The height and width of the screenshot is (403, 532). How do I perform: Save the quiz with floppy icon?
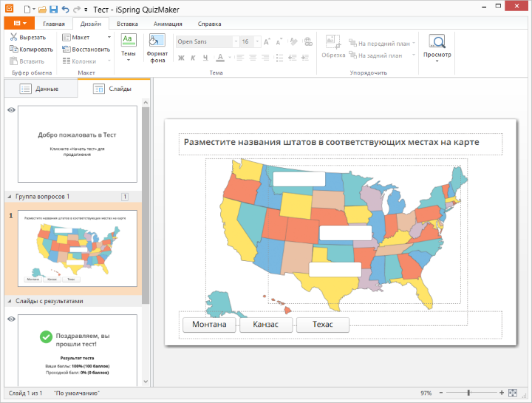pyautogui.click(x=54, y=10)
